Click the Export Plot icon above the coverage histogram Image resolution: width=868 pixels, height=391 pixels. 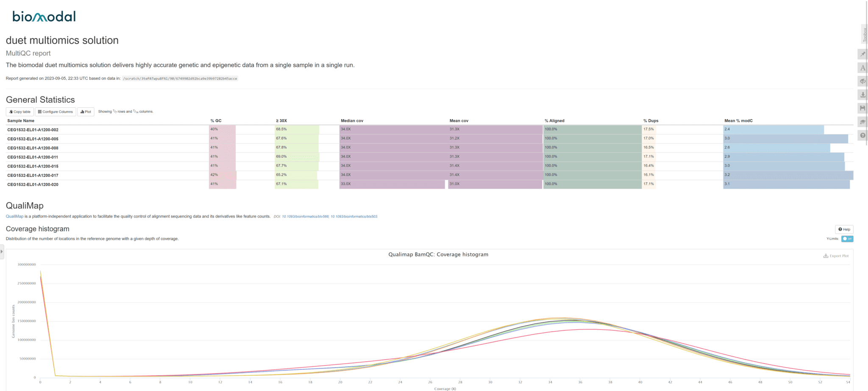coord(836,256)
